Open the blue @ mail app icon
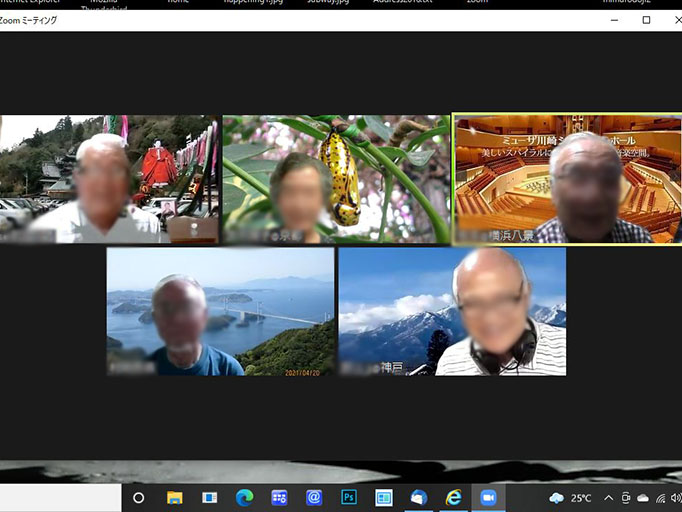The width and height of the screenshot is (682, 512). (314, 497)
